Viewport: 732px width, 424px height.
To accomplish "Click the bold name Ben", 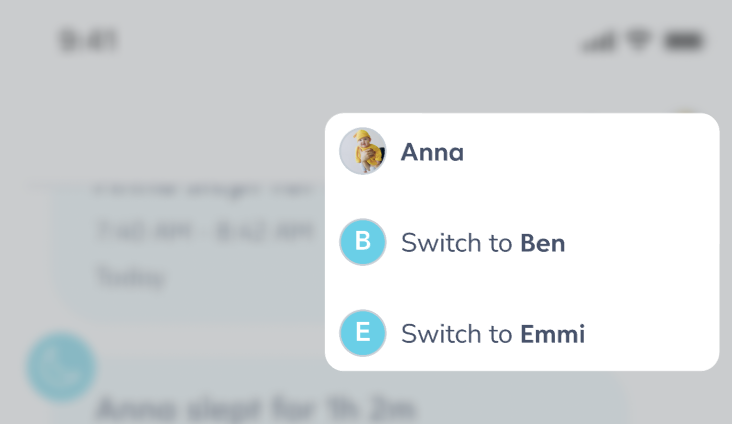I will 543,243.
